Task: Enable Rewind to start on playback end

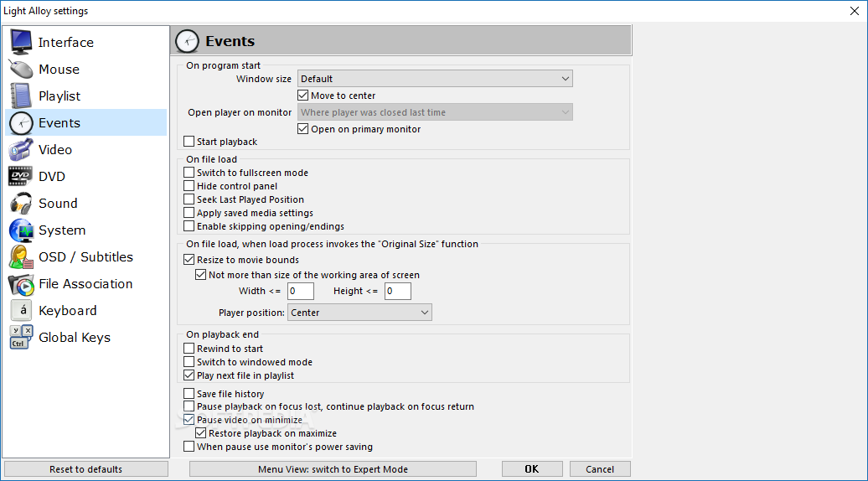Action: [189, 349]
